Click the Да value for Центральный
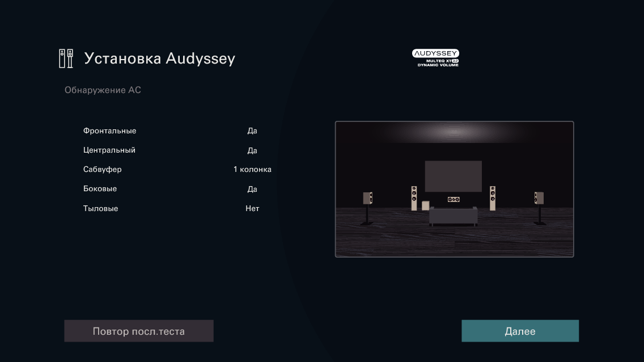The image size is (644, 362). point(252,150)
